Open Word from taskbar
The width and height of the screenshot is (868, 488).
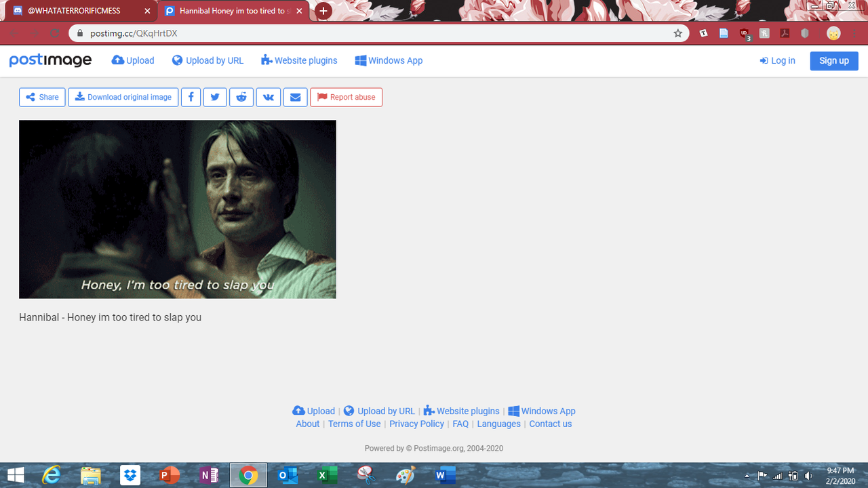pos(445,476)
